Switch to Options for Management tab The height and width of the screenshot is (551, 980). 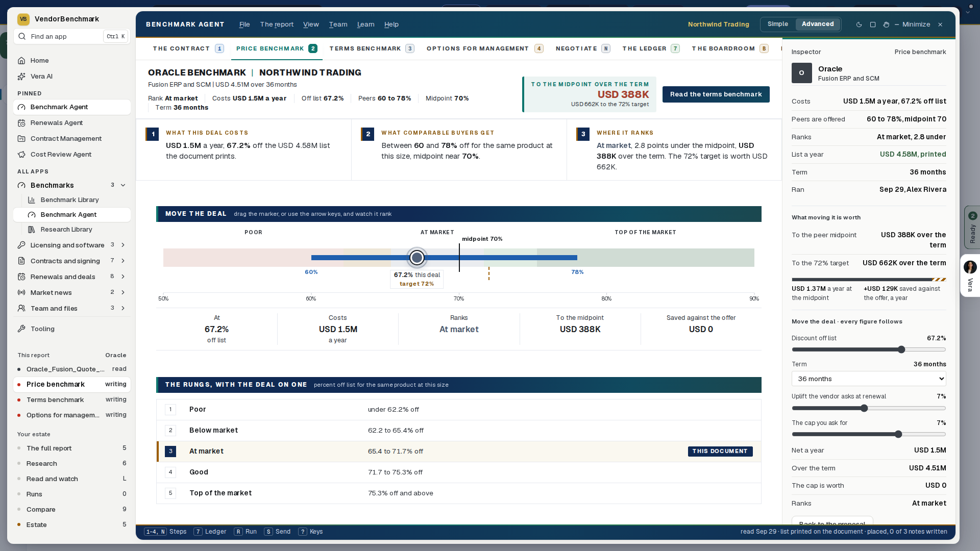485,48
